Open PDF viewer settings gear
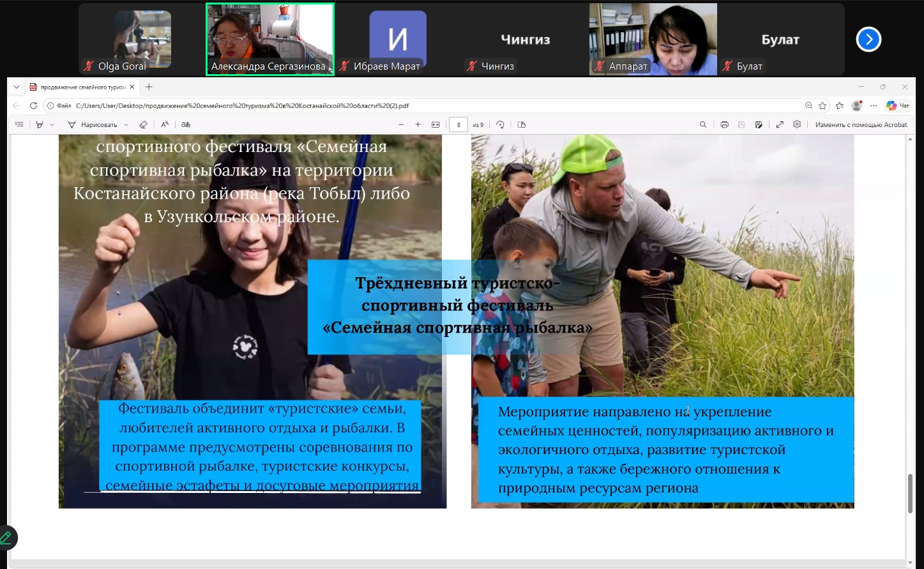The width and height of the screenshot is (924, 569). (797, 125)
